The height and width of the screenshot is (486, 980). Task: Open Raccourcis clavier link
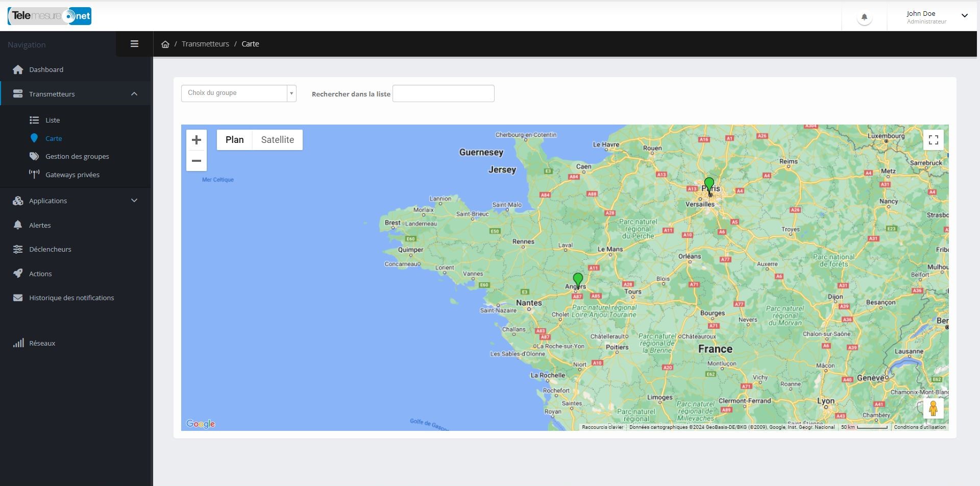tap(602, 427)
